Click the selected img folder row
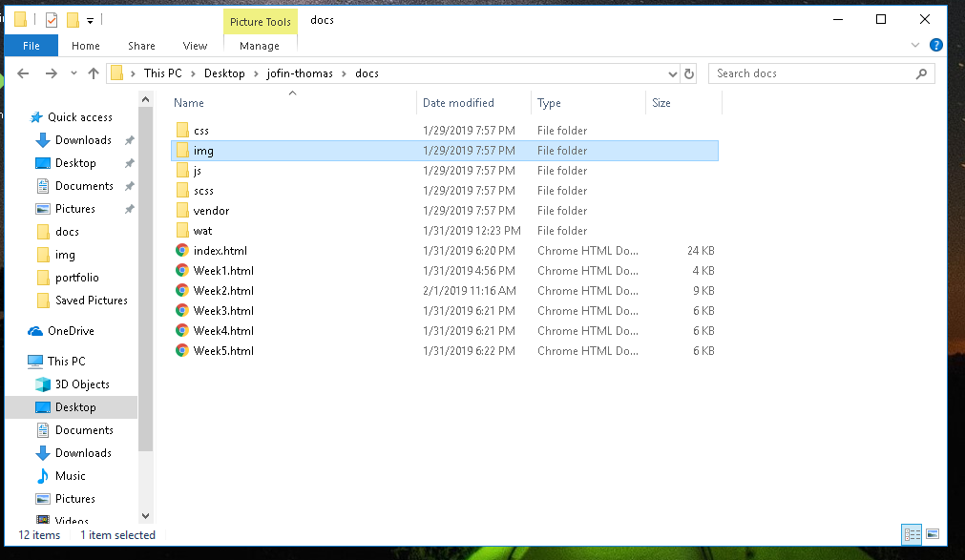 coord(445,151)
